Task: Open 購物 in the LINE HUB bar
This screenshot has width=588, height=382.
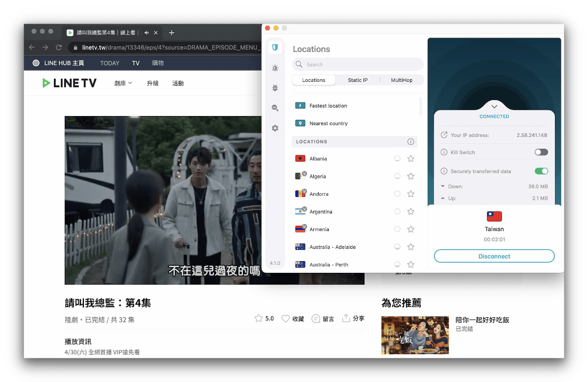Action: (158, 63)
